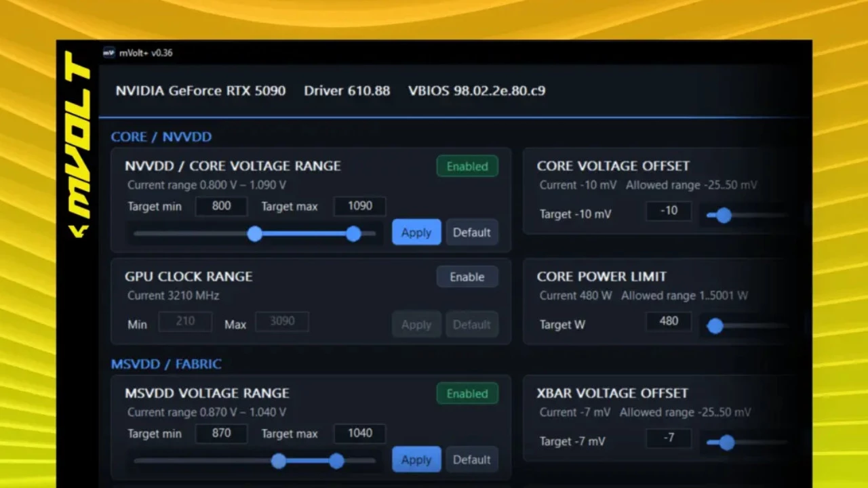
Task: Click the mVolt+ app icon in title bar
Action: pos(108,53)
